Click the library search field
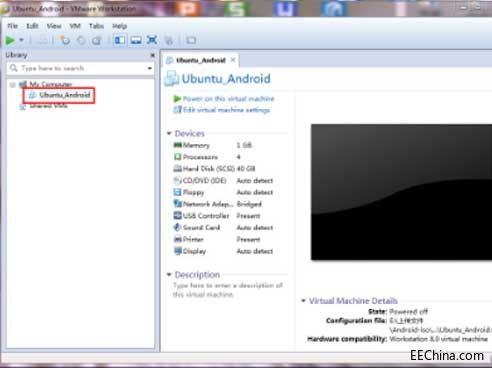Screen dimensions: 492x368 (78, 68)
